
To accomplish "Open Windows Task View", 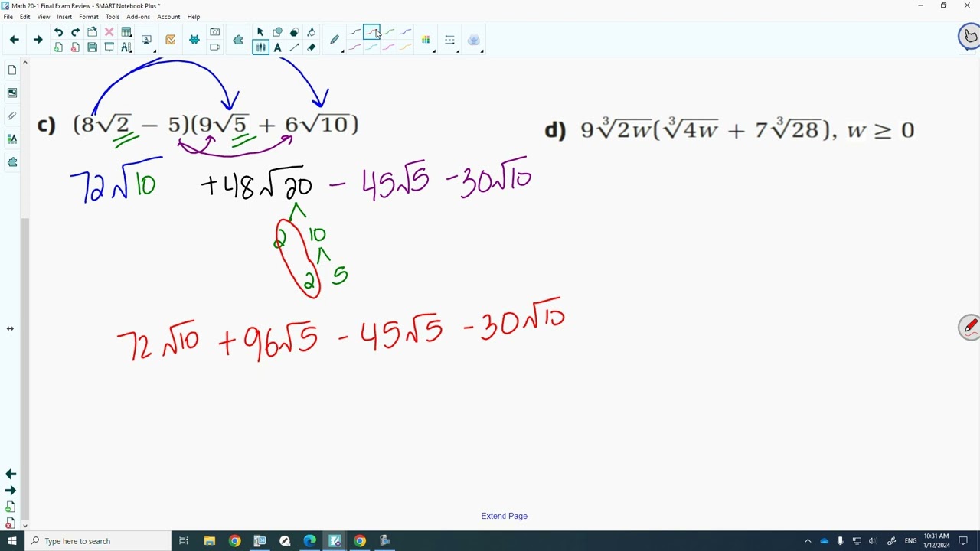I will (x=184, y=541).
